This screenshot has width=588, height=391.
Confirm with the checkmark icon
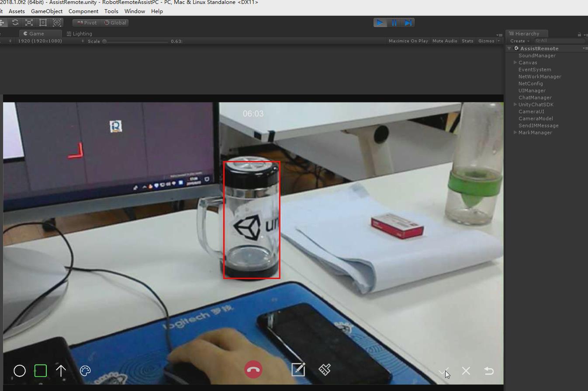[443, 371]
